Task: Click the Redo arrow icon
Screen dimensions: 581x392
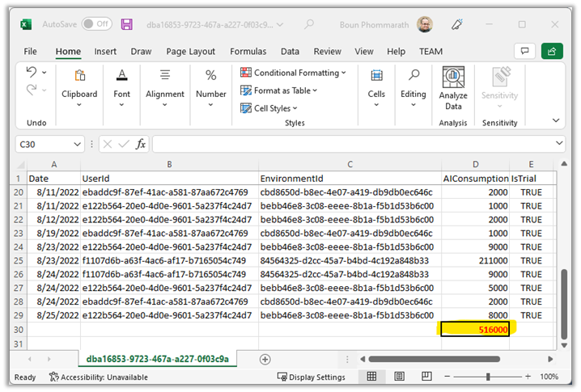Action: (32, 90)
